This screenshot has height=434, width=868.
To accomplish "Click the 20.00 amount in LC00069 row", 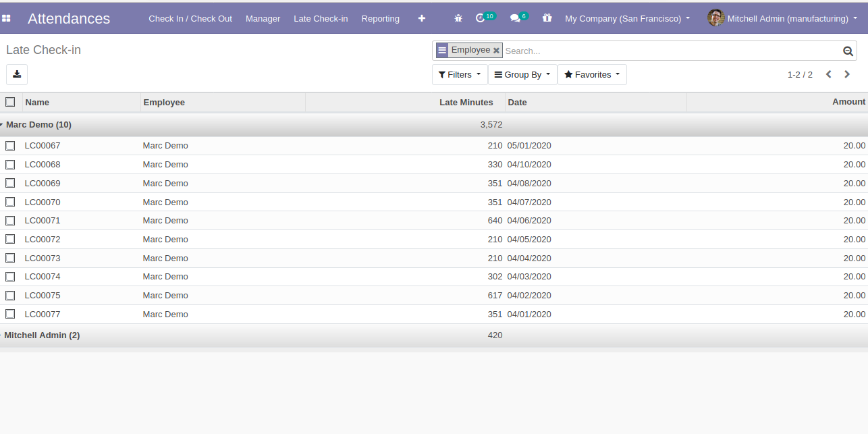I will click(x=854, y=184).
